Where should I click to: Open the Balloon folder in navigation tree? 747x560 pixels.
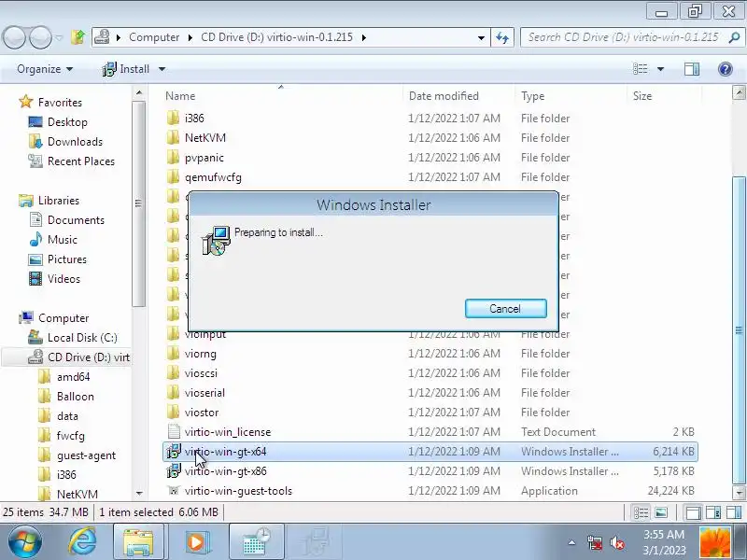76,396
